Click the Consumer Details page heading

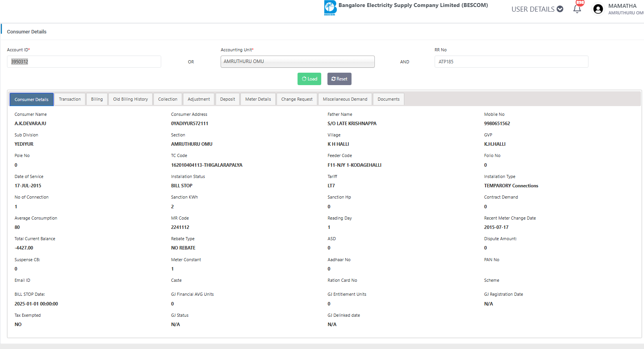click(x=27, y=32)
